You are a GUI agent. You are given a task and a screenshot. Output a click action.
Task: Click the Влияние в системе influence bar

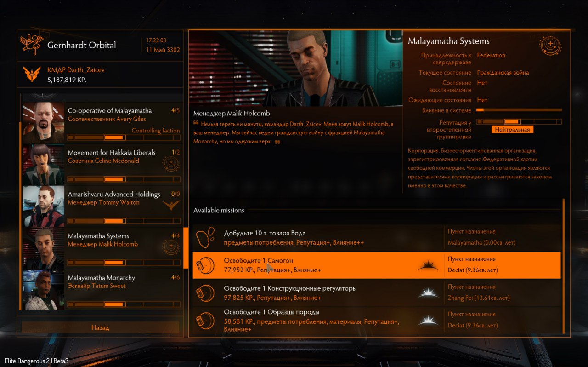point(519,110)
